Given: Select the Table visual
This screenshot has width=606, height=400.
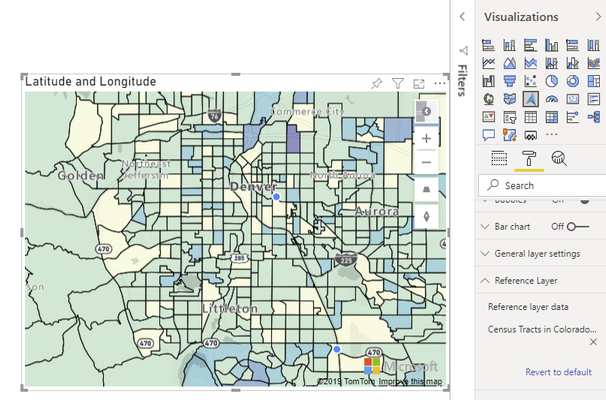Looking at the screenshot, I should (x=531, y=117).
